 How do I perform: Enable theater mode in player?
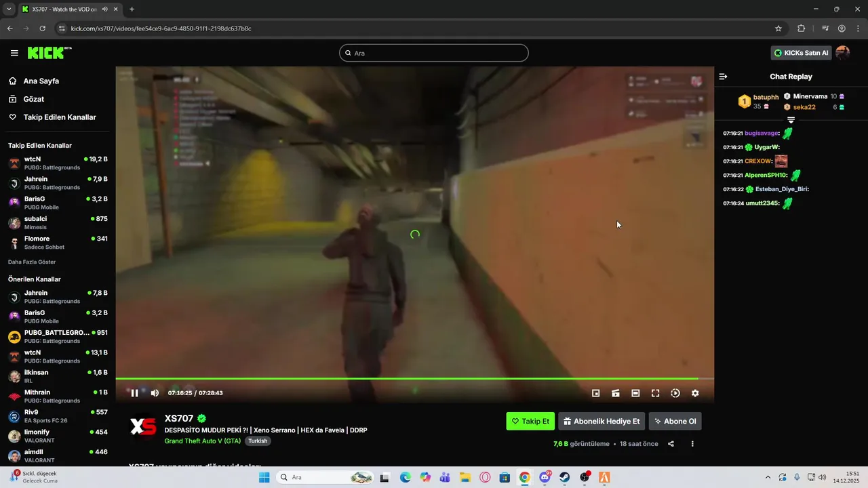[635, 393]
